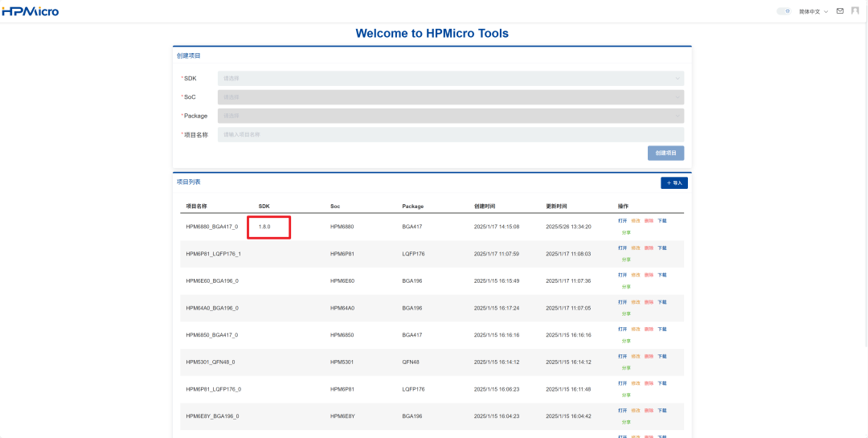Click Welcome to HPMicro Tools heading
This screenshot has height=438, width=868.
tap(432, 33)
